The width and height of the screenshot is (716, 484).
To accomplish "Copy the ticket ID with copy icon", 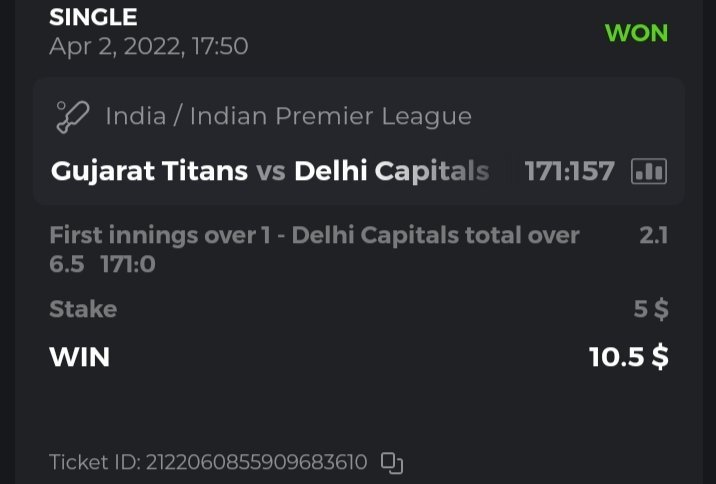I will 392,463.
